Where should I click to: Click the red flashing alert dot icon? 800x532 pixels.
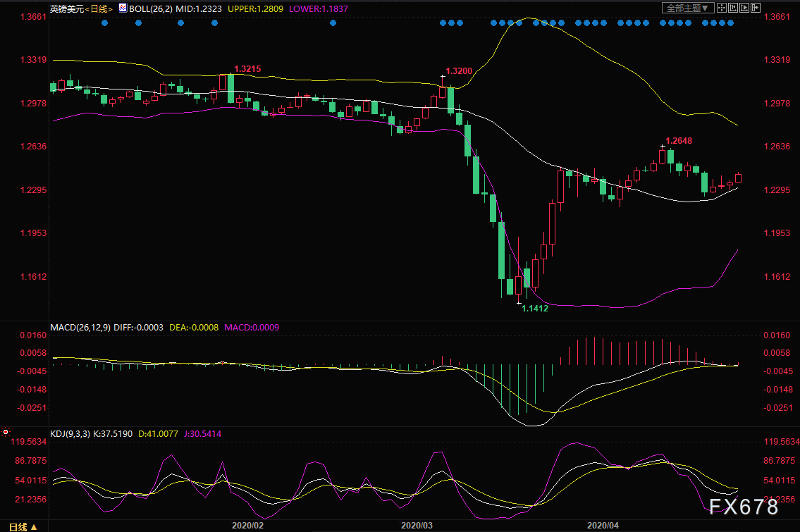coord(6,432)
